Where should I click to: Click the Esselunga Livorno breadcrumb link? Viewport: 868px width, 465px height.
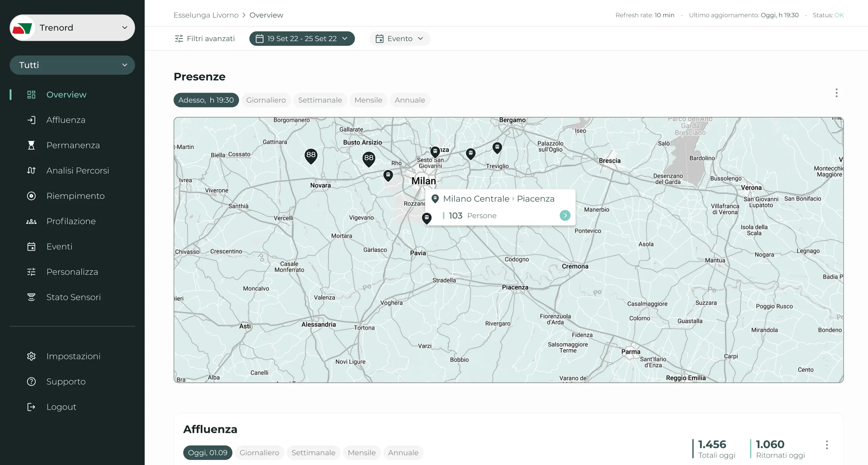[206, 15]
